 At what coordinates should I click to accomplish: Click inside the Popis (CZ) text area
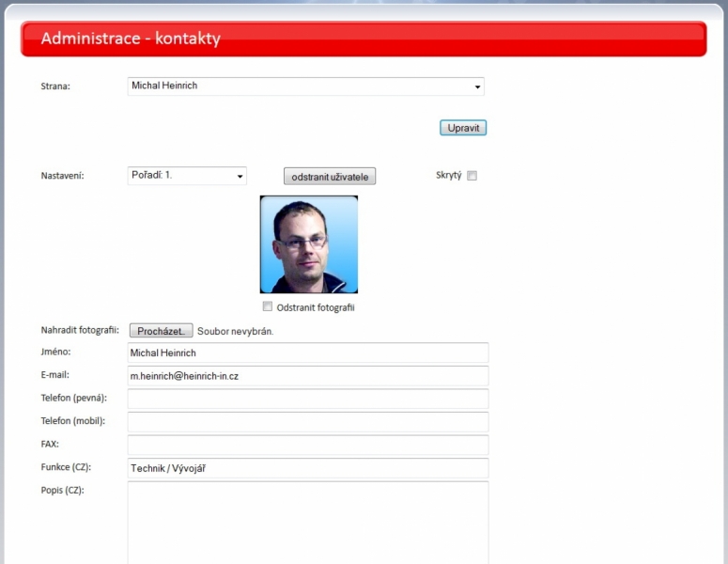308,524
